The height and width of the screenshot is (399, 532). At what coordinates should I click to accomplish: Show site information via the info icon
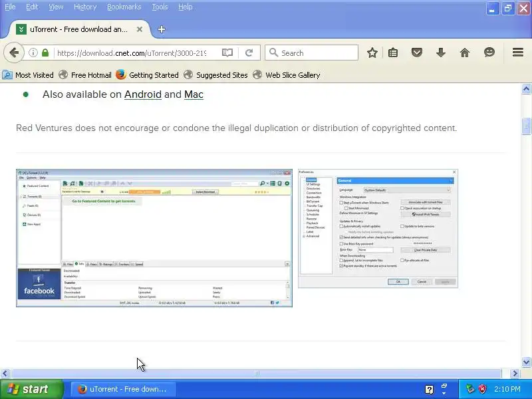click(33, 53)
